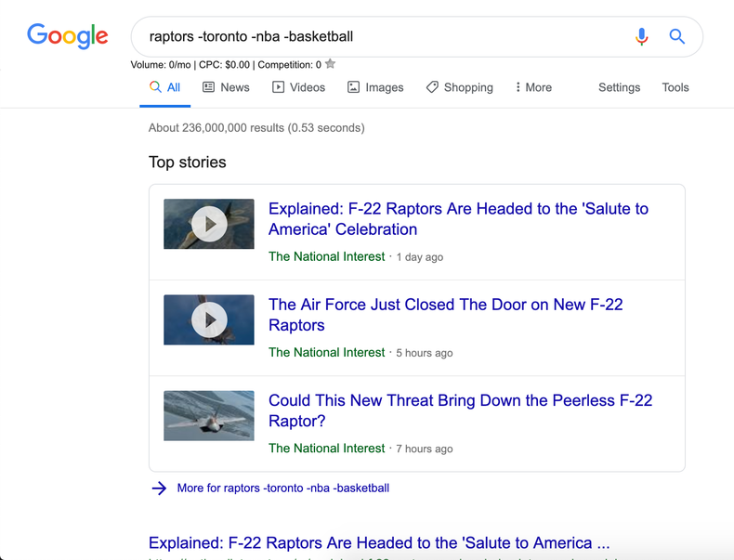Click the arrow icon beside More for raptors
The width and height of the screenshot is (734, 560).
pyautogui.click(x=159, y=488)
